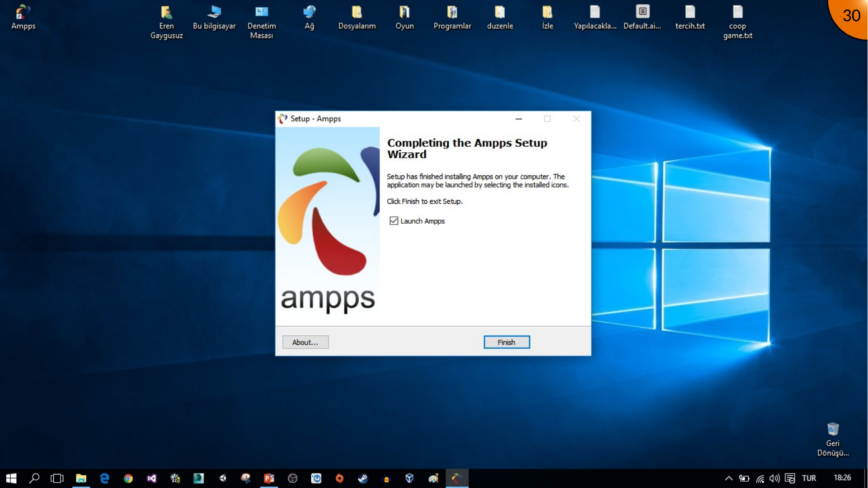868x488 pixels.
Task: Open Steam from taskbar
Action: tap(363, 479)
